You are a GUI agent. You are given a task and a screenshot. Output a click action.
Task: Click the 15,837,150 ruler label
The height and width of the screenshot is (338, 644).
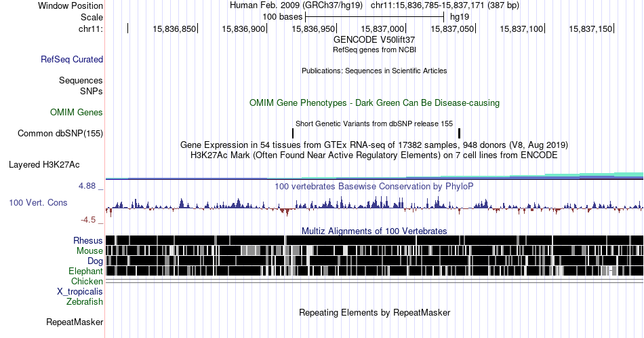pyautogui.click(x=590, y=29)
